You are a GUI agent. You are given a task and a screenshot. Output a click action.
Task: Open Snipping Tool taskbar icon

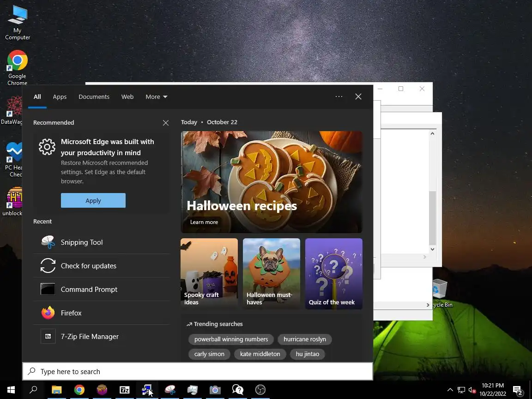click(x=169, y=390)
